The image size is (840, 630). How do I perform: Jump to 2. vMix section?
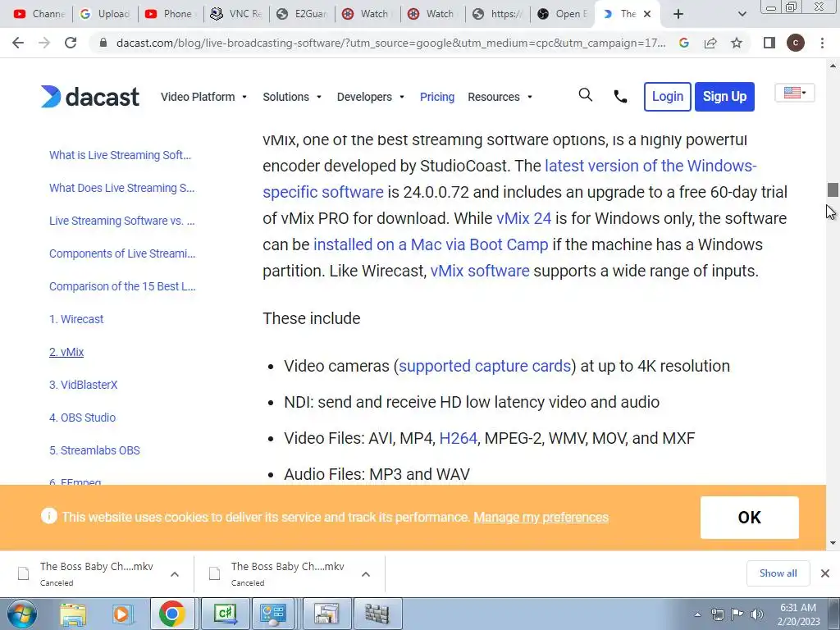point(66,352)
